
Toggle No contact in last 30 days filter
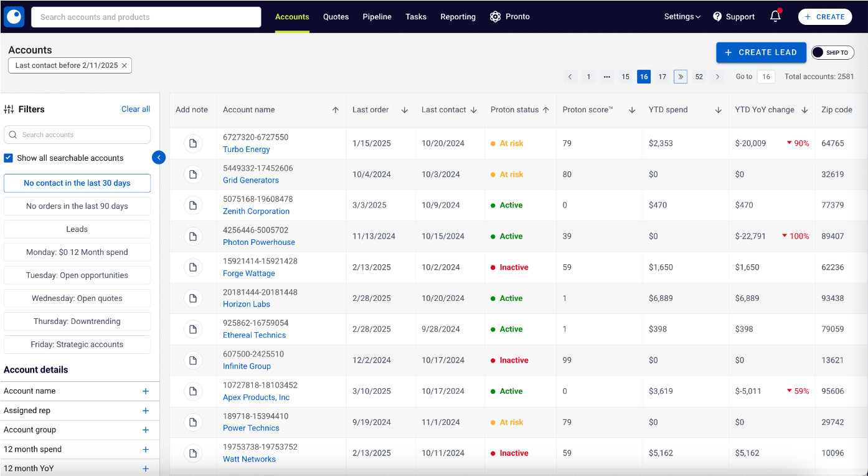coord(77,183)
